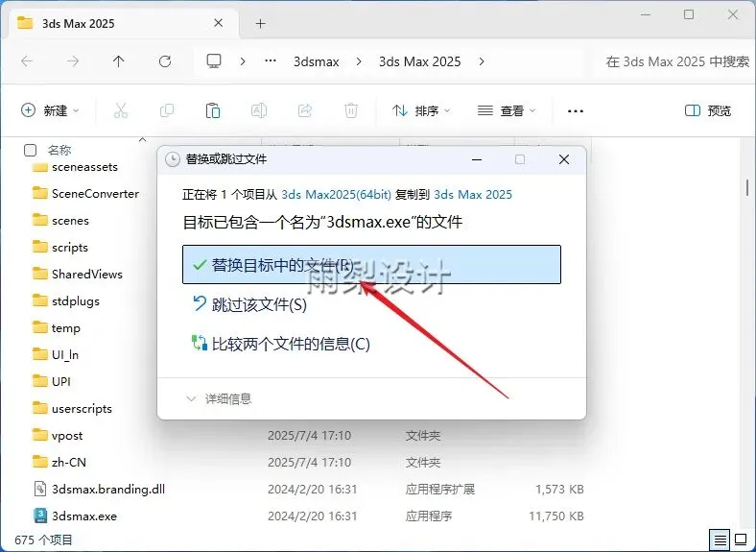Open the 查看 view dropdown
The image size is (756, 552).
pyautogui.click(x=507, y=111)
